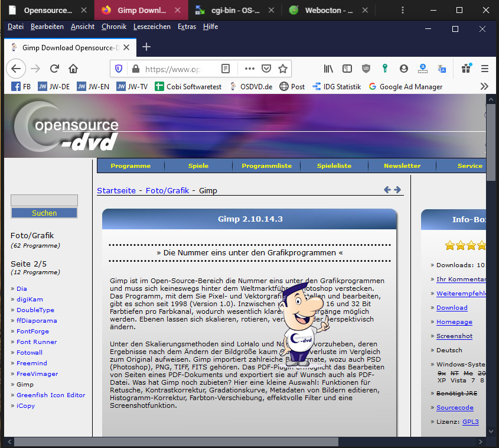Click the site search input field
The width and height of the screenshot is (499, 448).
(x=44, y=200)
